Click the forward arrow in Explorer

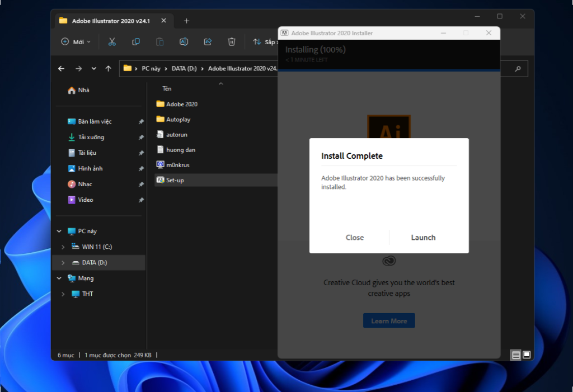[78, 69]
